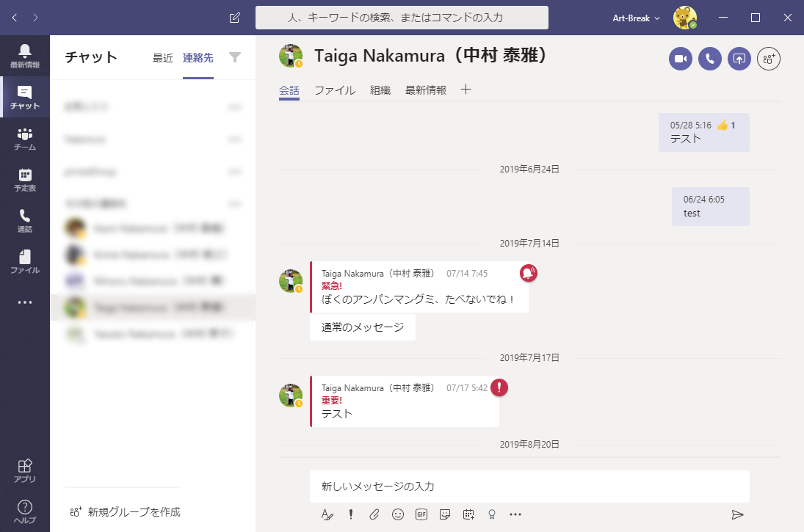Open more messaging options with the ellipsis
Image resolution: width=804 pixels, height=532 pixels.
click(x=515, y=515)
